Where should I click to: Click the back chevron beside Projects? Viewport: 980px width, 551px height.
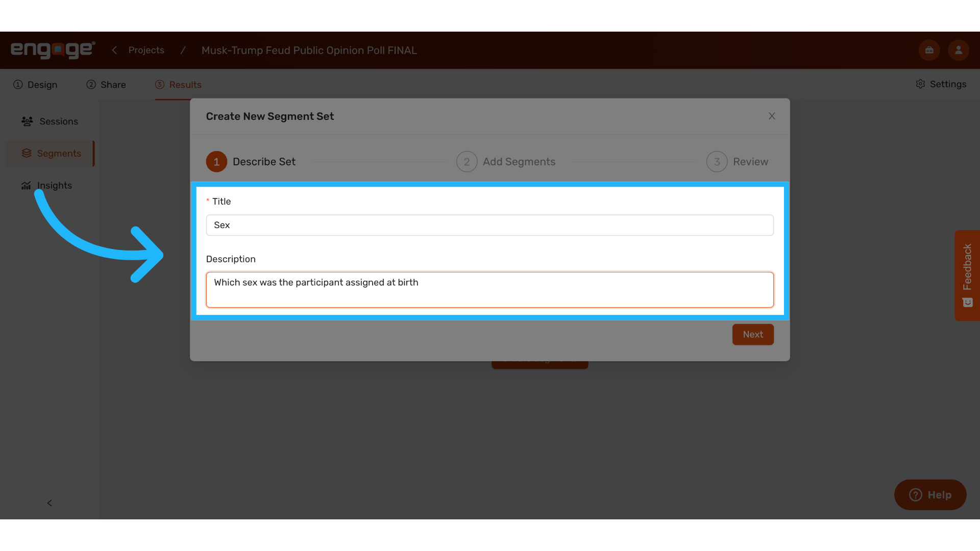click(114, 50)
